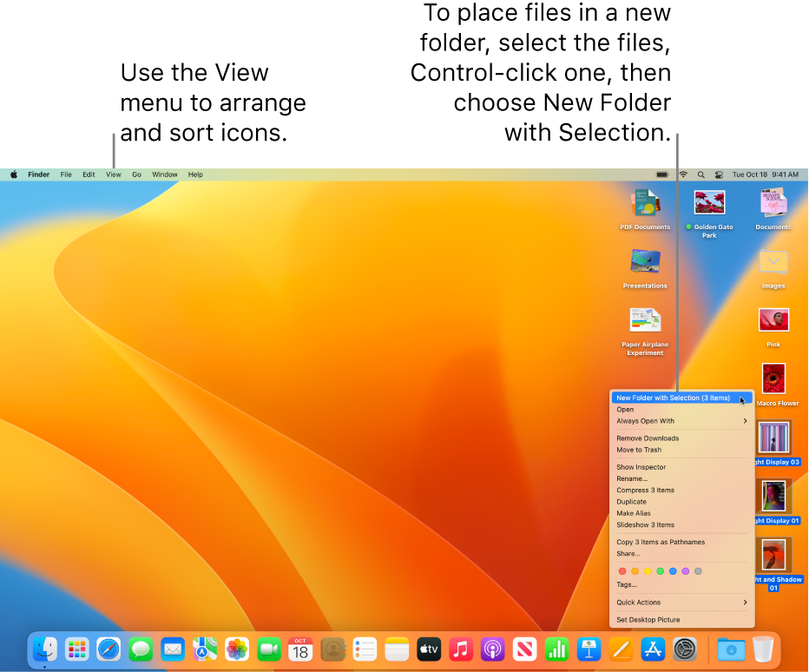Image resolution: width=809 pixels, height=672 pixels.
Task: Select the Macro Flower image on the desktop
Action: coord(775,379)
